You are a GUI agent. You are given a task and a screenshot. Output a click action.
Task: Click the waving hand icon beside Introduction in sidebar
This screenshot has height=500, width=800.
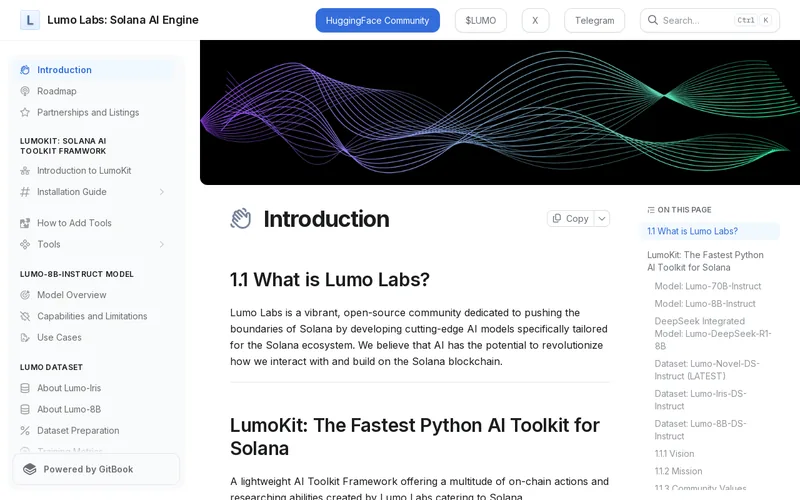[x=24, y=70]
